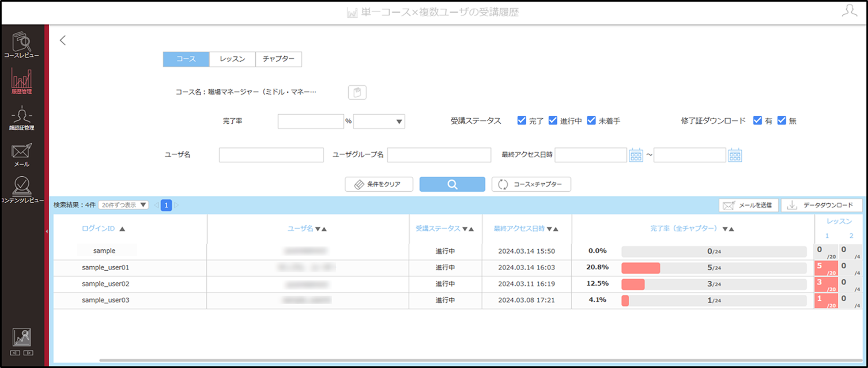Click the 12.5% completion value
The height and width of the screenshot is (368, 868).
[x=597, y=283]
